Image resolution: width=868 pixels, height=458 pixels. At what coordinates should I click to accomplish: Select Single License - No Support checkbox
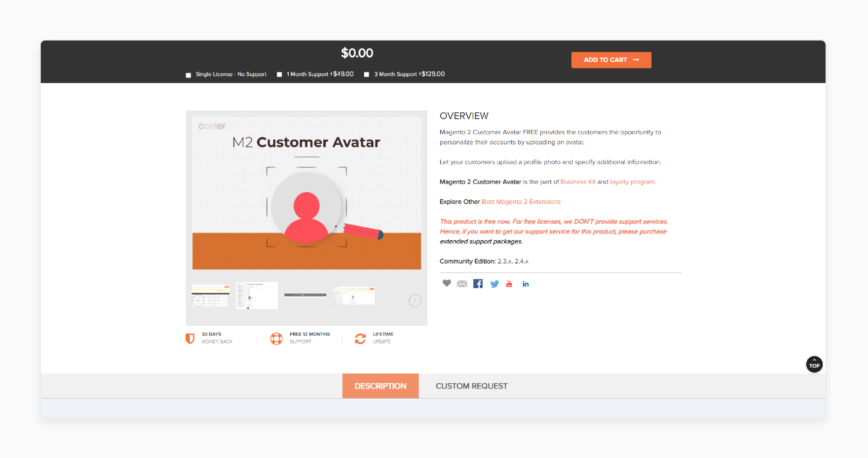(187, 74)
